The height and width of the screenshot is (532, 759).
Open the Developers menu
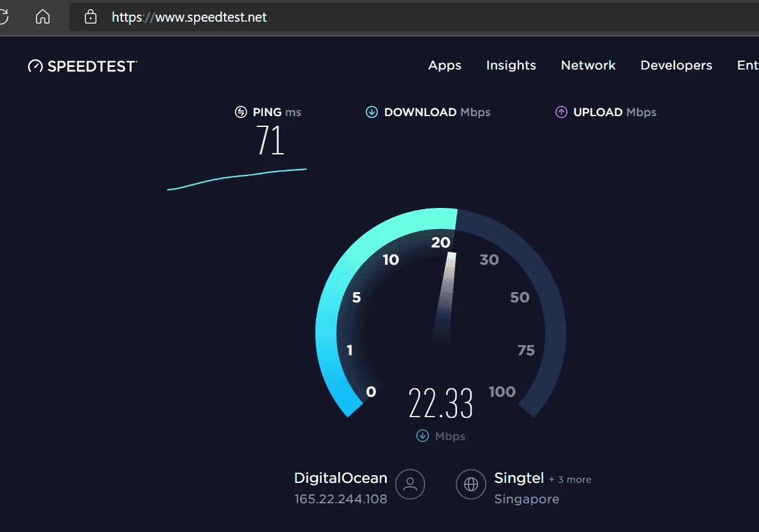[x=676, y=65]
